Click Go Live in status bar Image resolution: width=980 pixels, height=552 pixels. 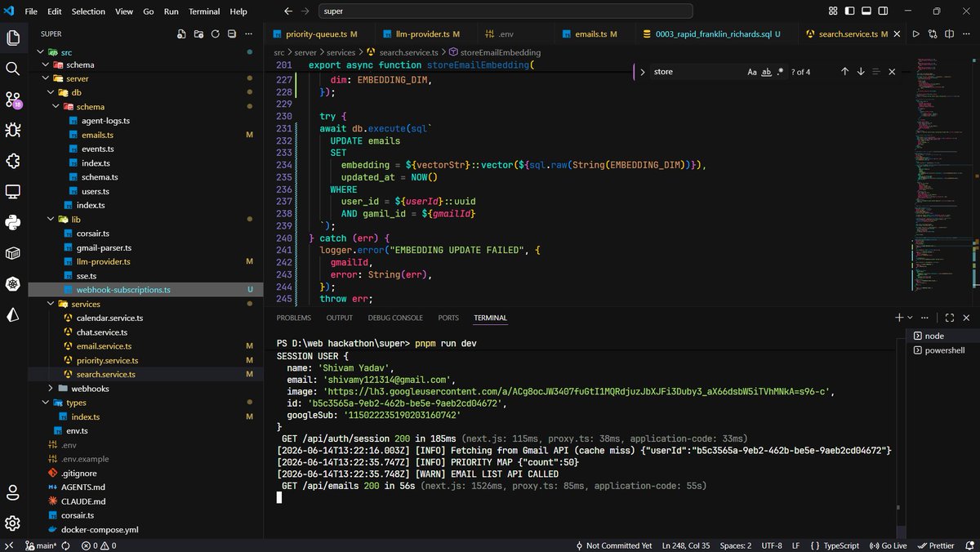(x=889, y=545)
